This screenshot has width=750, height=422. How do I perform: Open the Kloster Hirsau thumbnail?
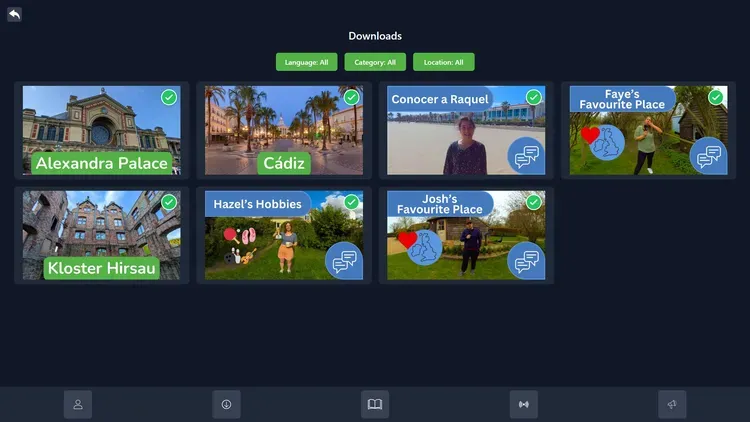101,235
